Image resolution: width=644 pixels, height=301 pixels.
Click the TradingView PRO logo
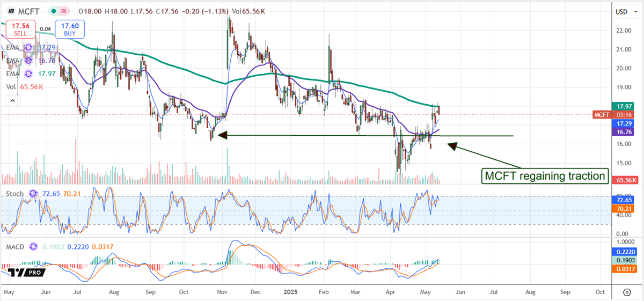coord(24,274)
